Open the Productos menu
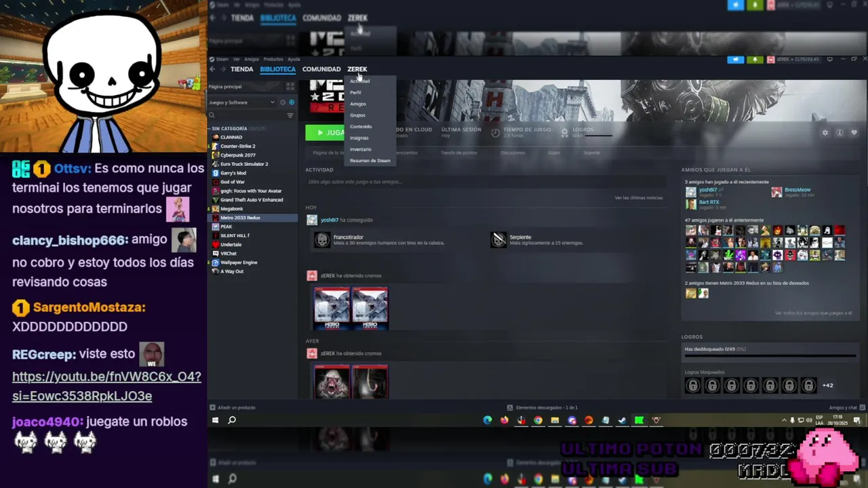Image resolution: width=868 pixels, height=488 pixels. [x=273, y=59]
